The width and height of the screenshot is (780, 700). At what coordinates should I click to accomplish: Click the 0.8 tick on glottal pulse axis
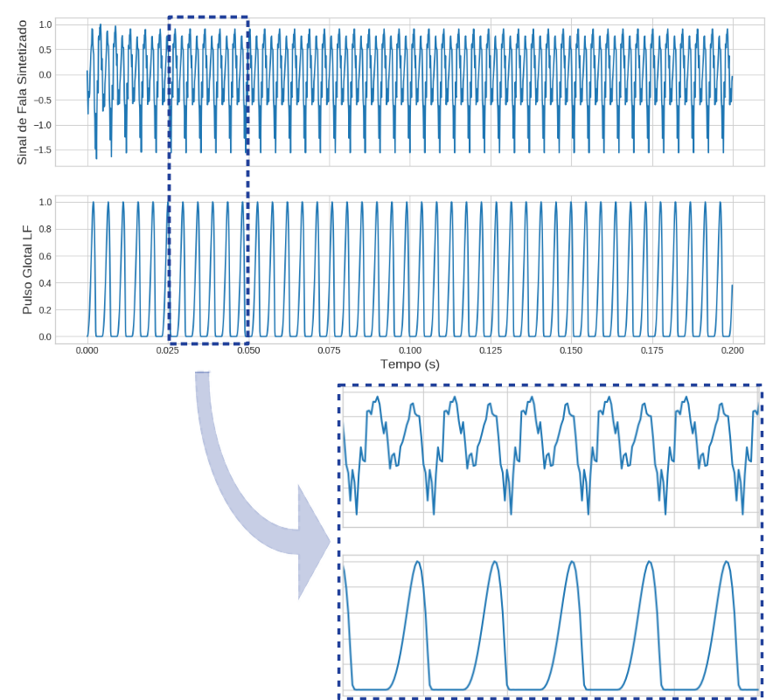pyautogui.click(x=45, y=229)
